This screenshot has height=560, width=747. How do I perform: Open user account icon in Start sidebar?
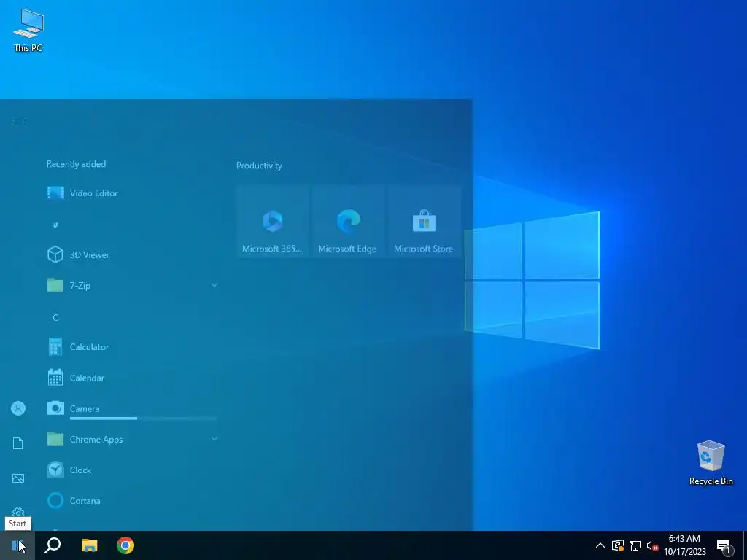pyautogui.click(x=18, y=408)
